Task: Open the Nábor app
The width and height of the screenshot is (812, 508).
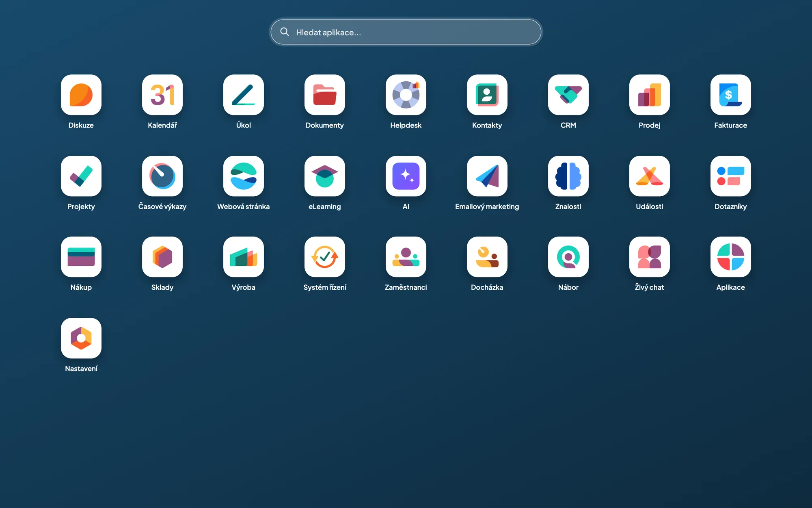Action: click(x=568, y=257)
